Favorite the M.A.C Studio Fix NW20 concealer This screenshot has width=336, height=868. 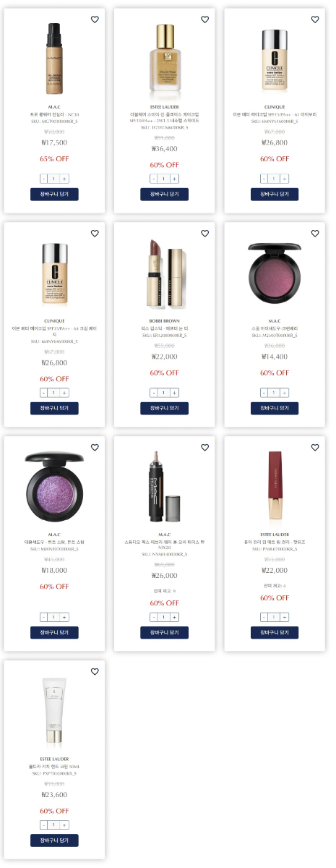[204, 448]
